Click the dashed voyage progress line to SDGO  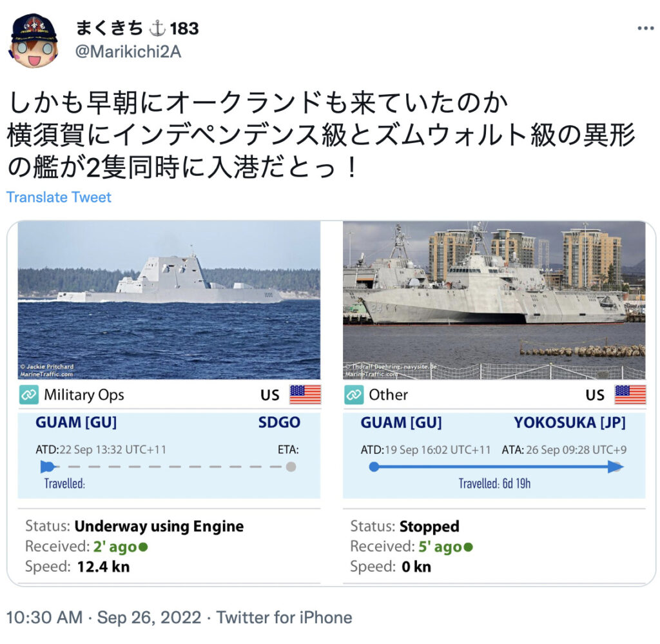[x=168, y=467]
